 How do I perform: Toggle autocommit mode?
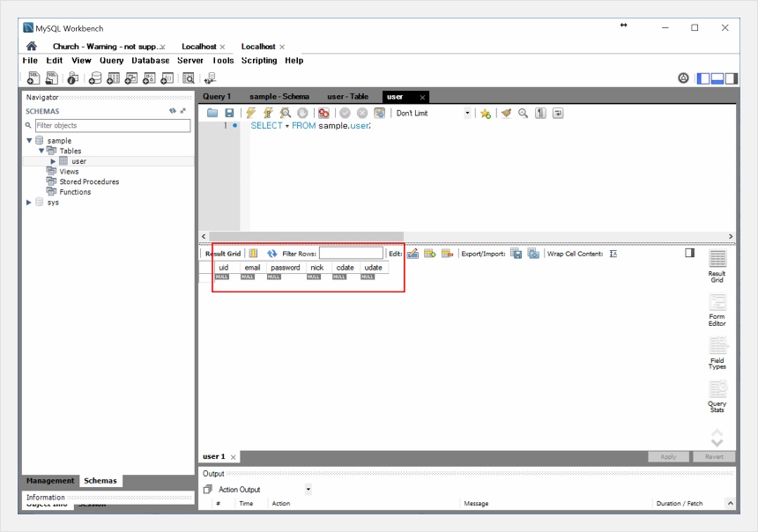click(x=380, y=113)
